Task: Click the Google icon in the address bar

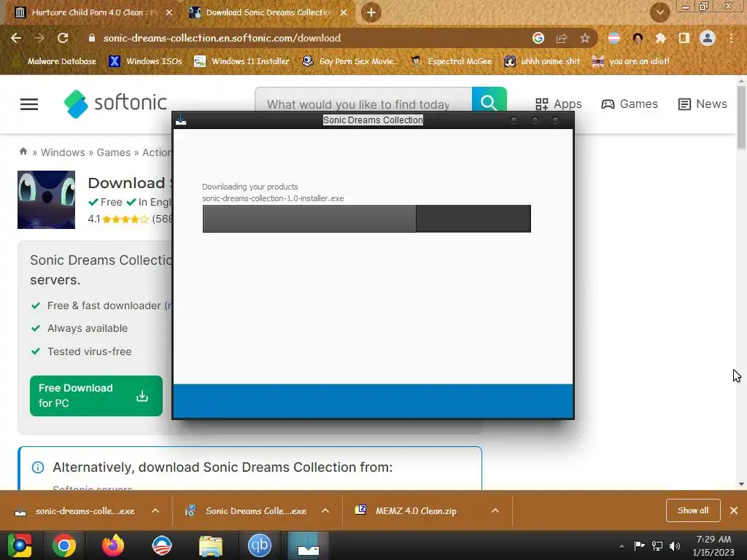Action: 538,38
